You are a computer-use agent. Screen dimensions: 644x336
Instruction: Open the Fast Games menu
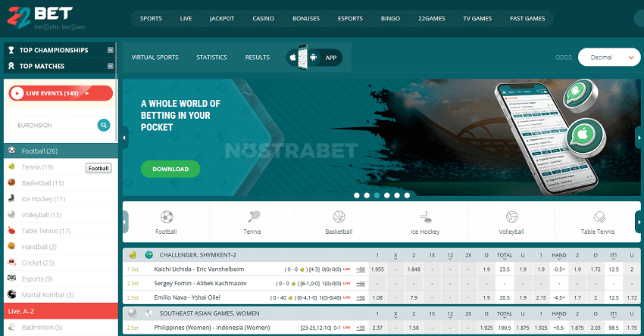(527, 18)
